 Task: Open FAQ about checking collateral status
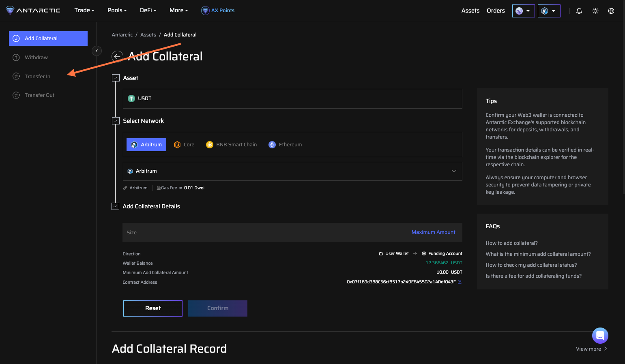click(x=531, y=265)
